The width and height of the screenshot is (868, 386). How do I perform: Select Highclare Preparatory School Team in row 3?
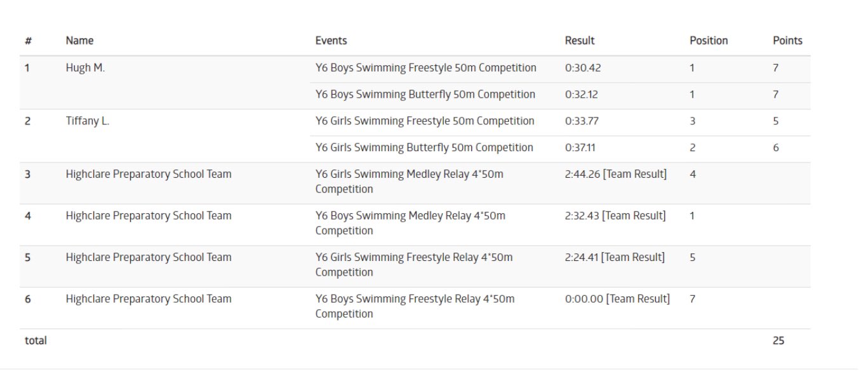[149, 174]
